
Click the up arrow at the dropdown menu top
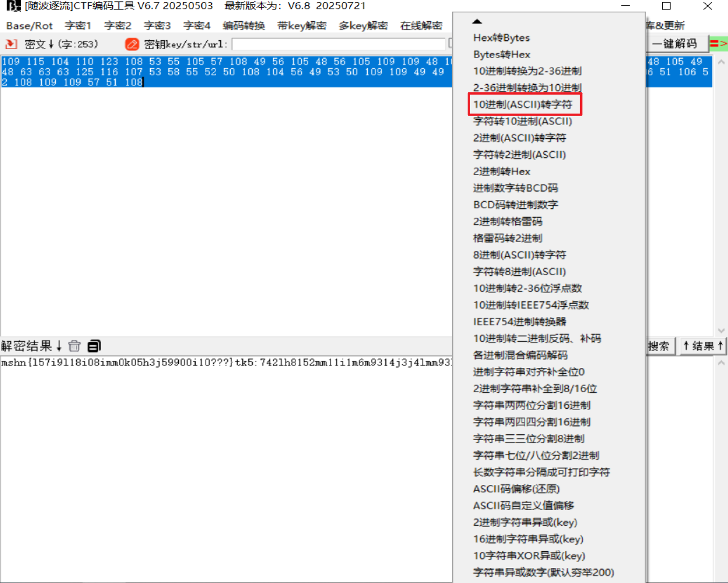[477, 21]
